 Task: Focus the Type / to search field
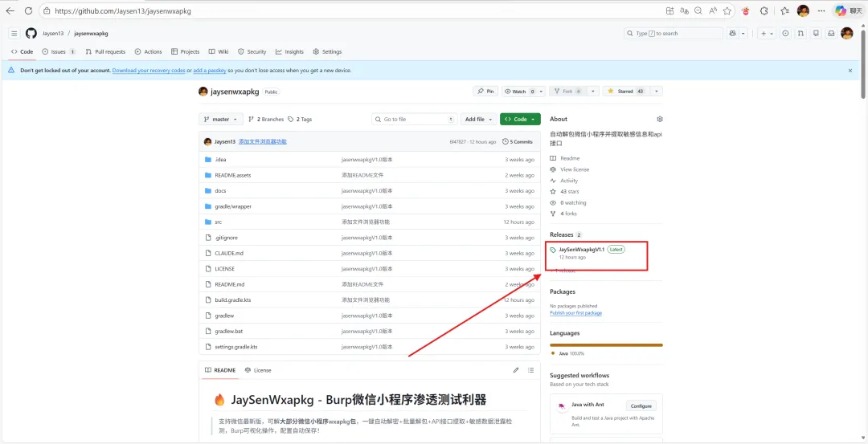pos(674,33)
